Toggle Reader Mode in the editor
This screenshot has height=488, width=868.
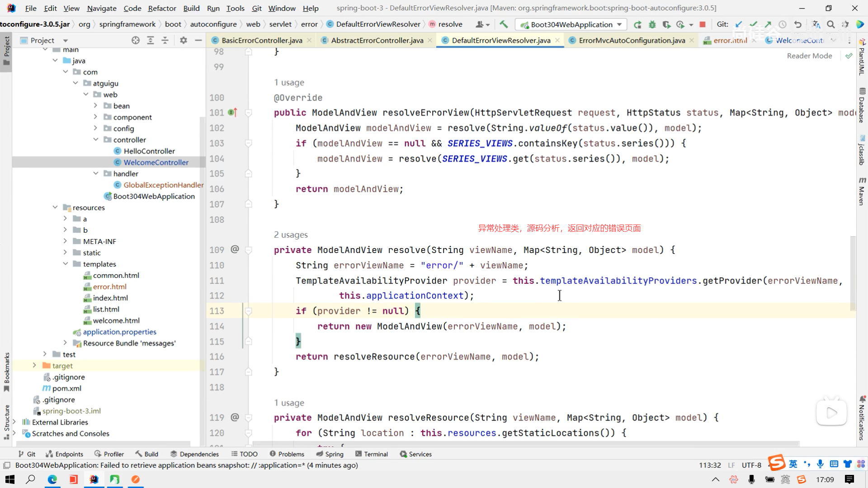[809, 56]
